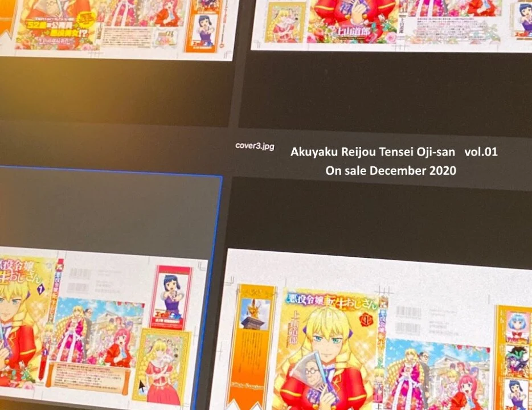Click the blonde girl in yellow frame, bottom-left thumbnail
The image size is (532, 410).
click(161, 364)
